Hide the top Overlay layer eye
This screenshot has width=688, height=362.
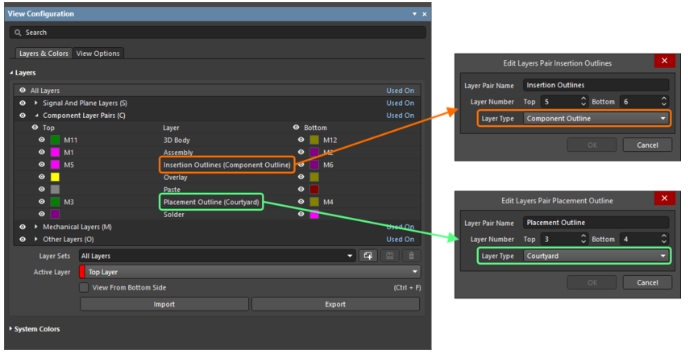(42, 177)
